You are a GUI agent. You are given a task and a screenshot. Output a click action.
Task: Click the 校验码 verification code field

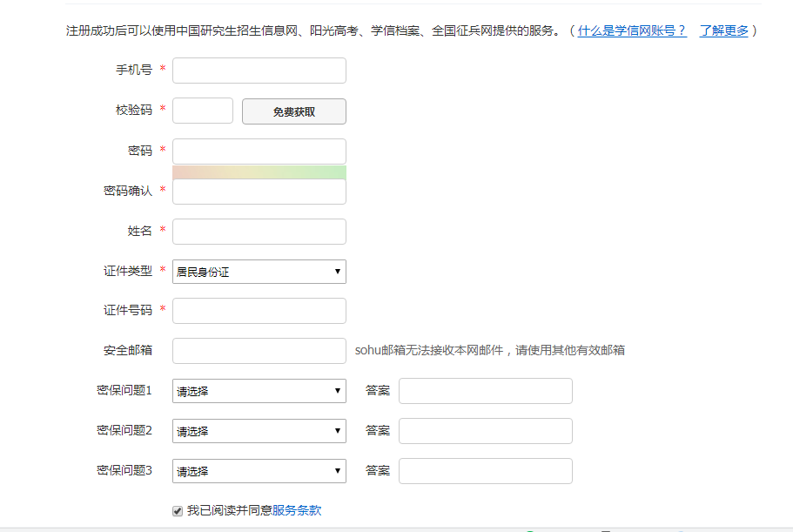tap(203, 111)
